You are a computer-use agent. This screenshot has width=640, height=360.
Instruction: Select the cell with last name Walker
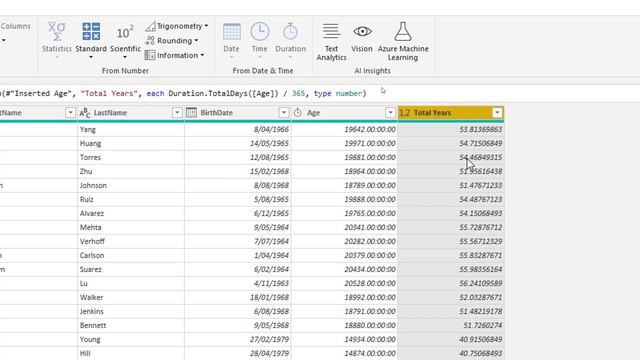coord(131,298)
